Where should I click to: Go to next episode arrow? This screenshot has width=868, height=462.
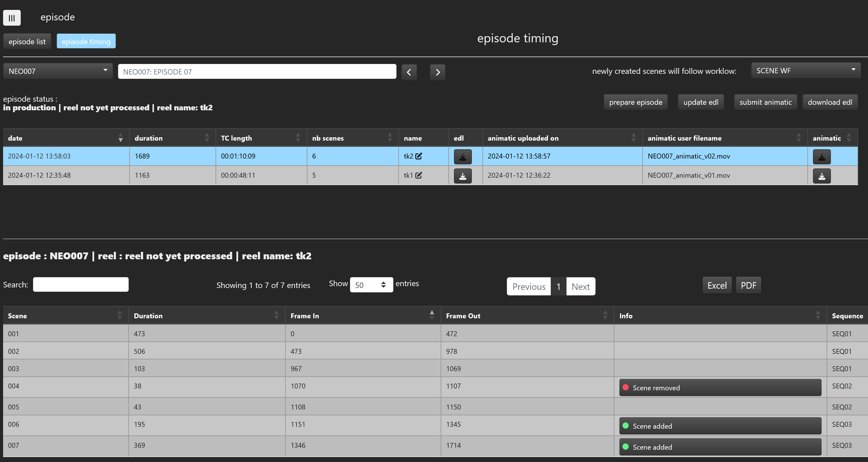click(437, 72)
